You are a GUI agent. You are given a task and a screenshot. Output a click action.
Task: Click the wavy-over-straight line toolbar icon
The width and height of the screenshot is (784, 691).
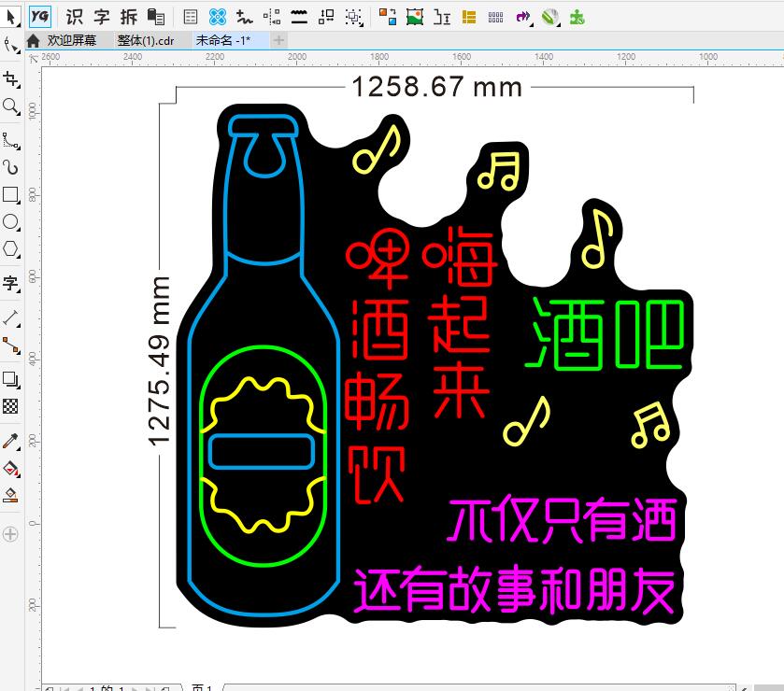click(299, 17)
